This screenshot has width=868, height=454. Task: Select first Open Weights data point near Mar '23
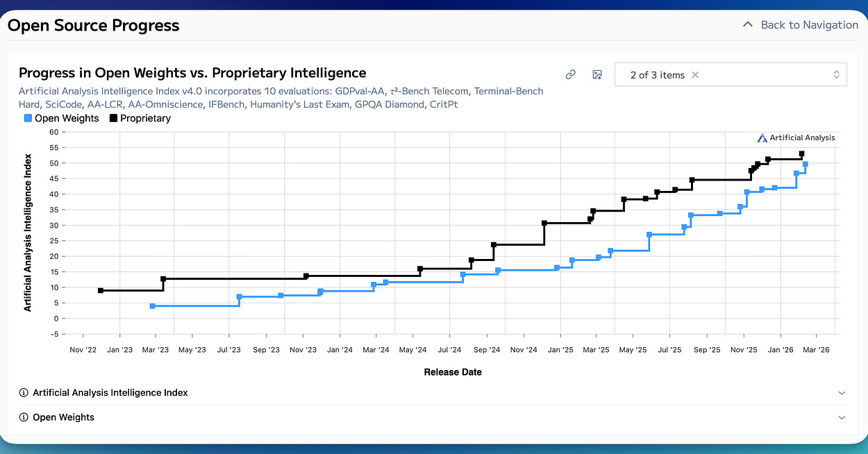coord(152,306)
